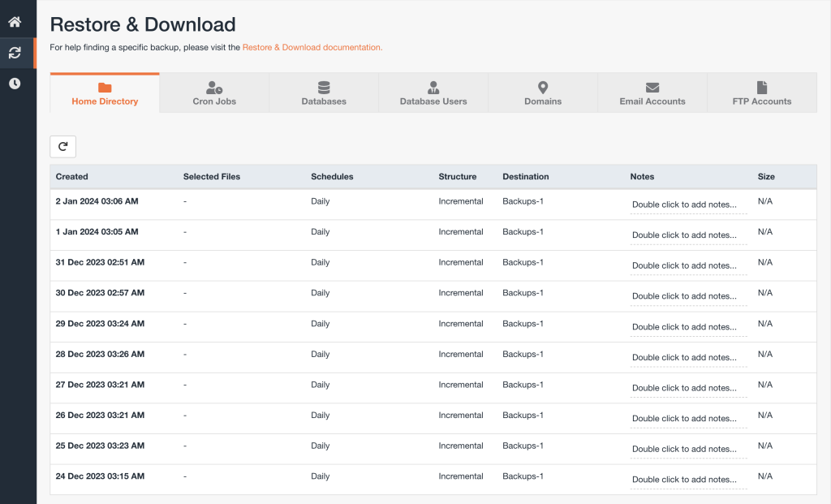Open the Databases tab
The image size is (831, 504).
(324, 93)
